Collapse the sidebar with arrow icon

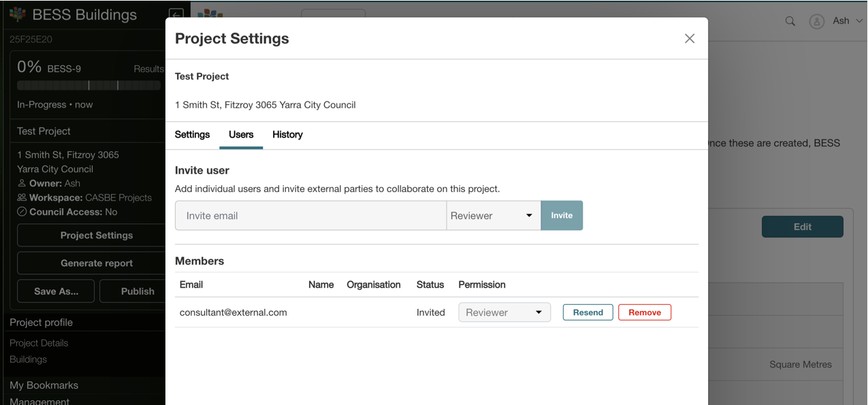pyautogui.click(x=176, y=14)
